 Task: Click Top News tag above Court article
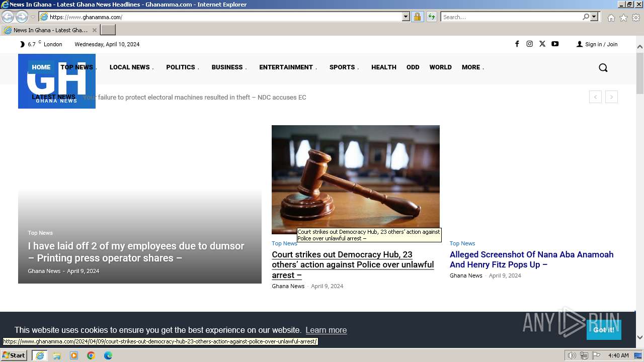pyautogui.click(x=284, y=243)
